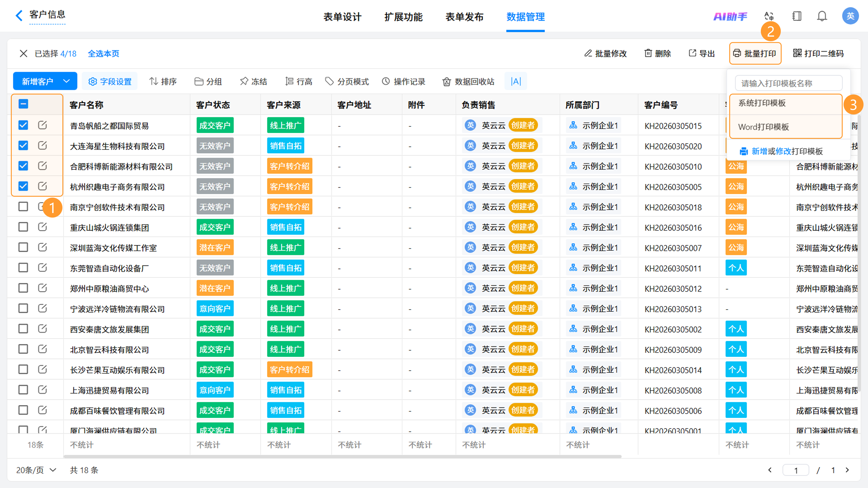
Task: Click customer number KH20260305018
Action: [673, 207]
